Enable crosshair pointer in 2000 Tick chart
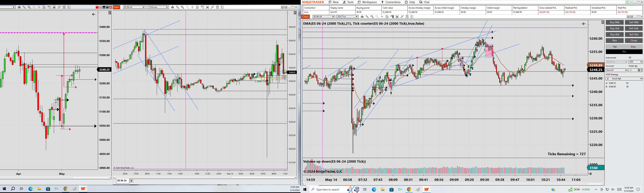 coord(382,17)
